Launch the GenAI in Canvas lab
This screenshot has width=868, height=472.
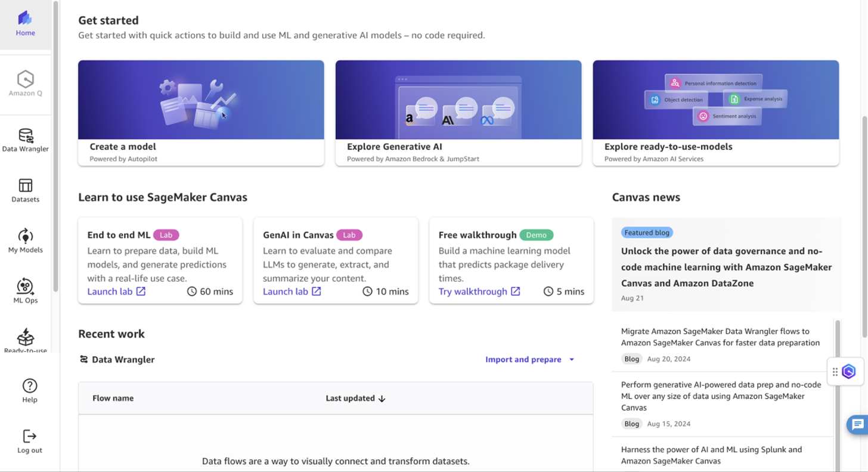tap(292, 291)
